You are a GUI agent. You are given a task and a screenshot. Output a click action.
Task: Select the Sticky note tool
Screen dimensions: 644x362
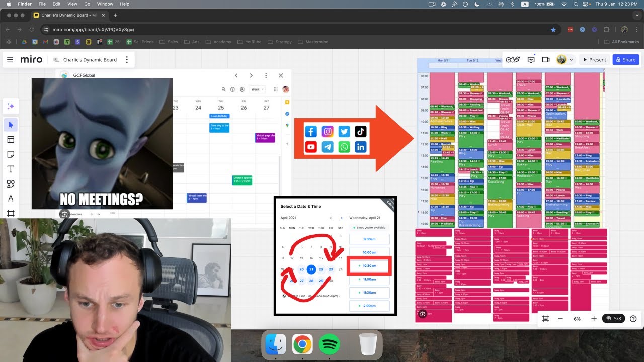[x=11, y=154]
